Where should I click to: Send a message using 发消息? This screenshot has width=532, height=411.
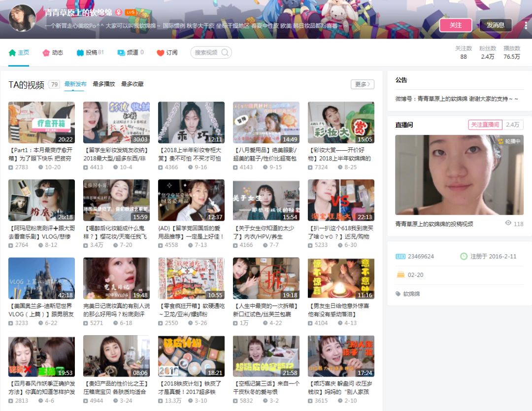pos(495,24)
